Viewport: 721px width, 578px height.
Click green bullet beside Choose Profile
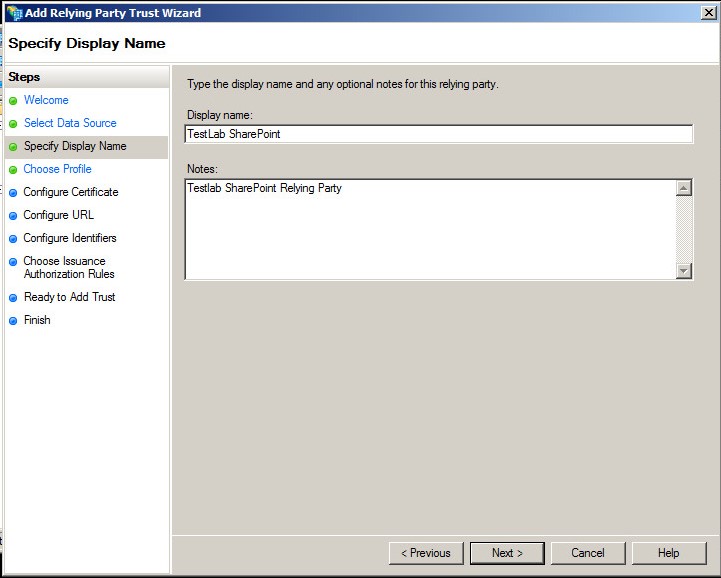coord(13,170)
